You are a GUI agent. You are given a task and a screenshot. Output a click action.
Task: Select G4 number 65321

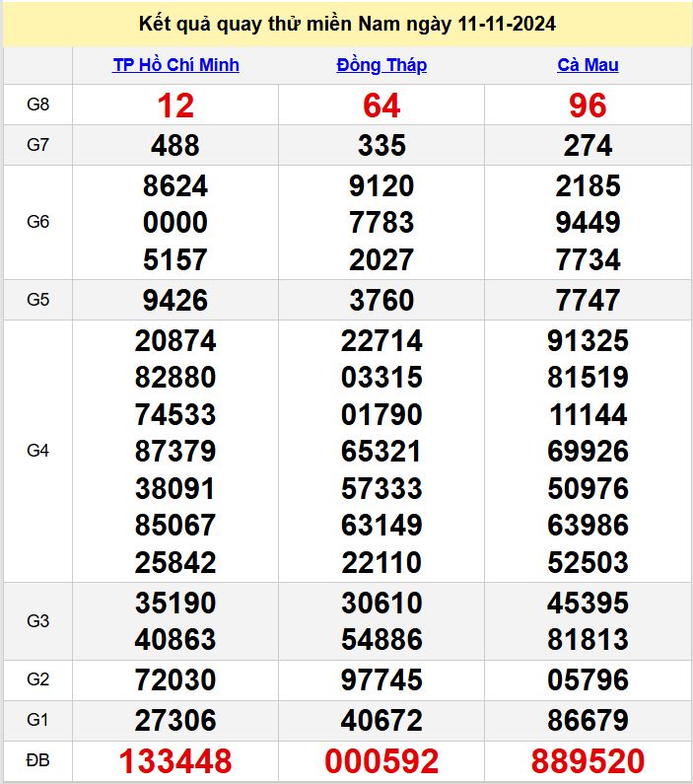click(381, 452)
